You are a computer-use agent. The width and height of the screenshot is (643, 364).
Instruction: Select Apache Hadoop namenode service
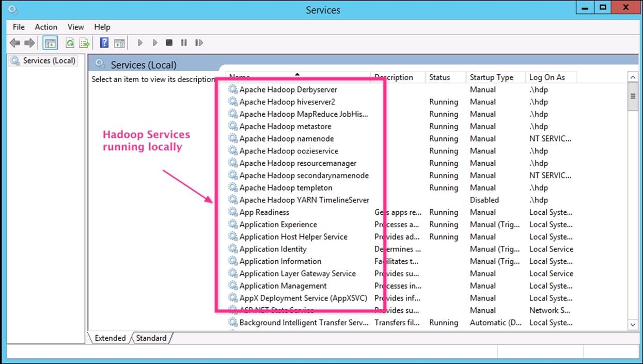coord(287,138)
